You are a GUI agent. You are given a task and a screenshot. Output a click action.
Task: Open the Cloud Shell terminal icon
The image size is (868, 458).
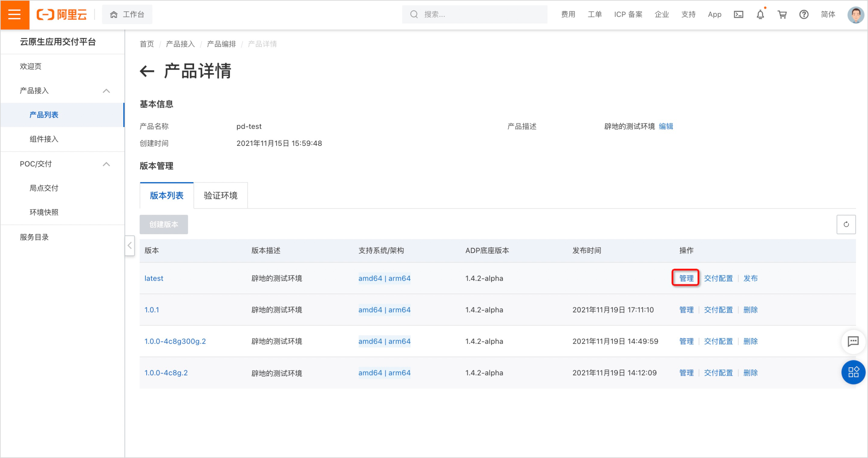tap(738, 15)
